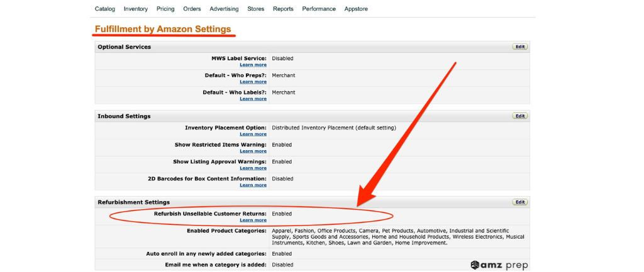Click Enabled value for Refurbish Unsellable Returns
644x272 pixels.
282,214
